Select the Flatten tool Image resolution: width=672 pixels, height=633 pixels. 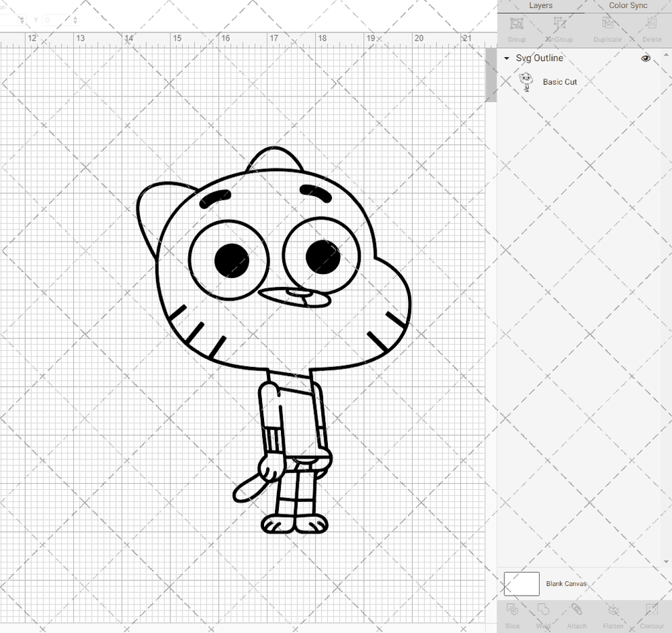click(613, 616)
